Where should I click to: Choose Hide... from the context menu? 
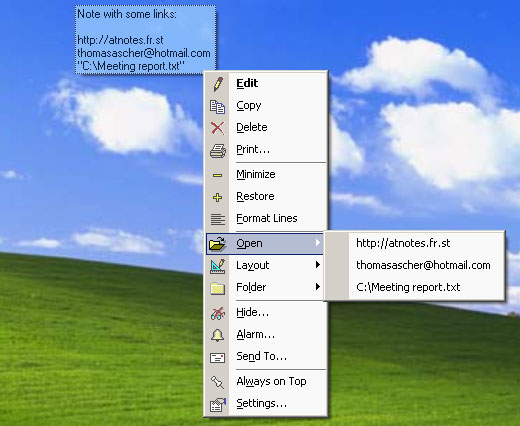coord(266,313)
